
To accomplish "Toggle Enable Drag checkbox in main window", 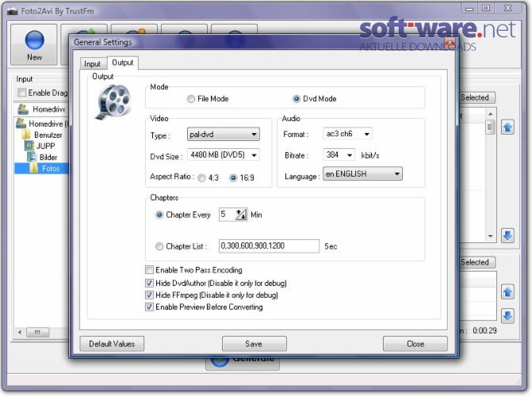I will click(21, 93).
